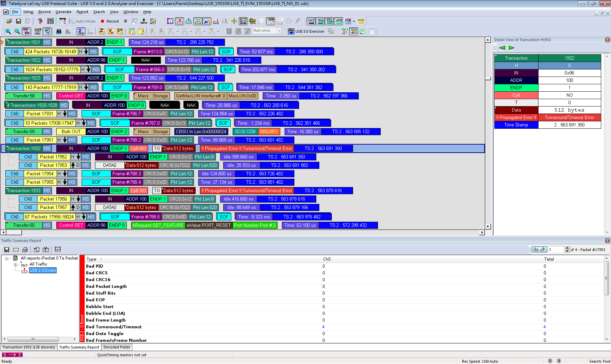Image resolution: width=611 pixels, height=364 pixels.
Task: Open the File menu
Action: coord(15,12)
